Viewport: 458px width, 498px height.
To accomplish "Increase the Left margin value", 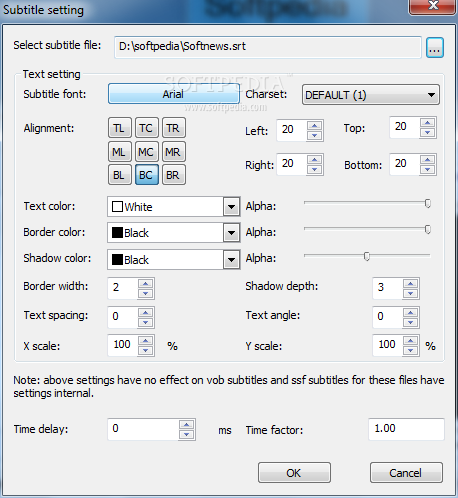I will click(x=315, y=126).
